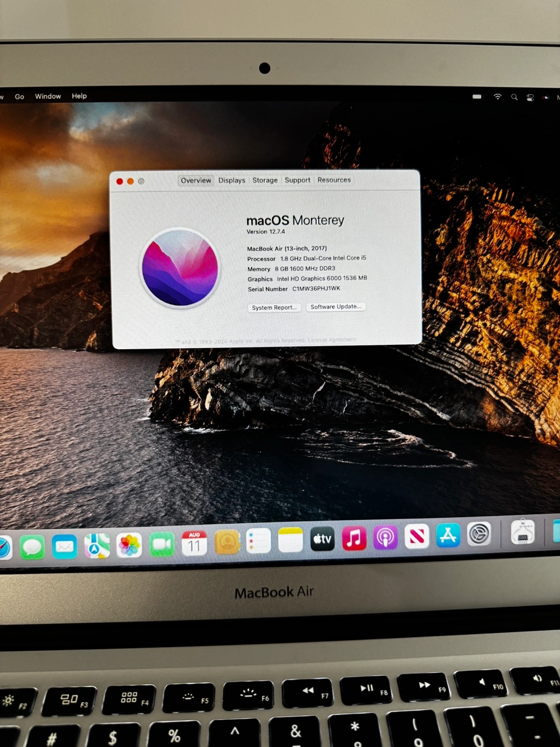Image resolution: width=560 pixels, height=747 pixels.
Task: Click the System Report... button
Action: [274, 308]
